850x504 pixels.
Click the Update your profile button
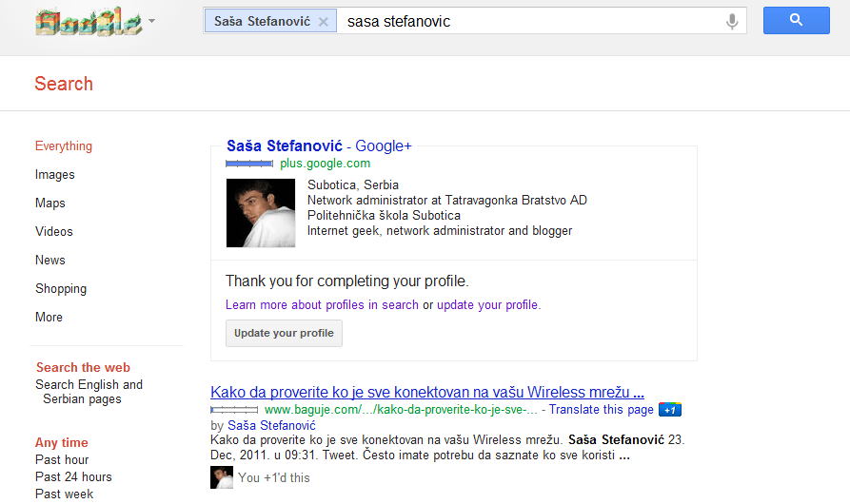[x=284, y=333]
